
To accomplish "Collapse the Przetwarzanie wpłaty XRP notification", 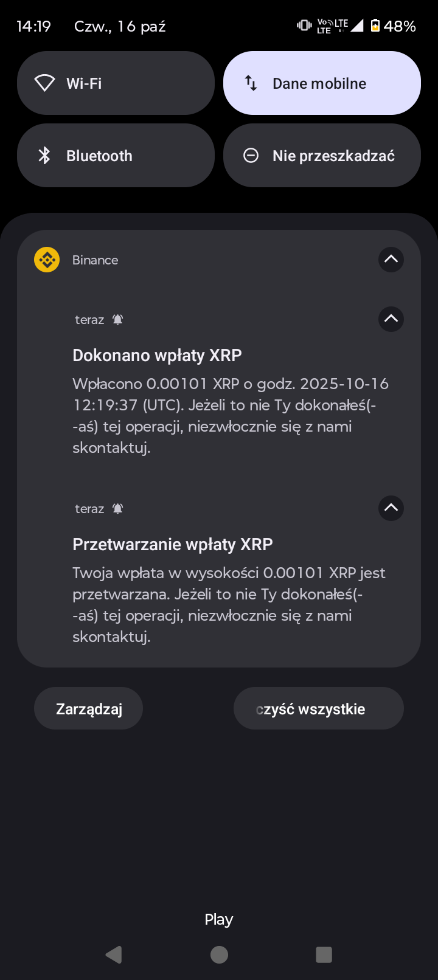I will 391,508.
